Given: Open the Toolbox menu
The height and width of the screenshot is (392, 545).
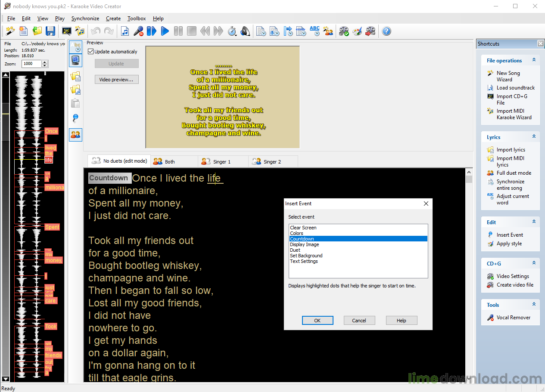Looking at the screenshot, I should click(x=136, y=19).
